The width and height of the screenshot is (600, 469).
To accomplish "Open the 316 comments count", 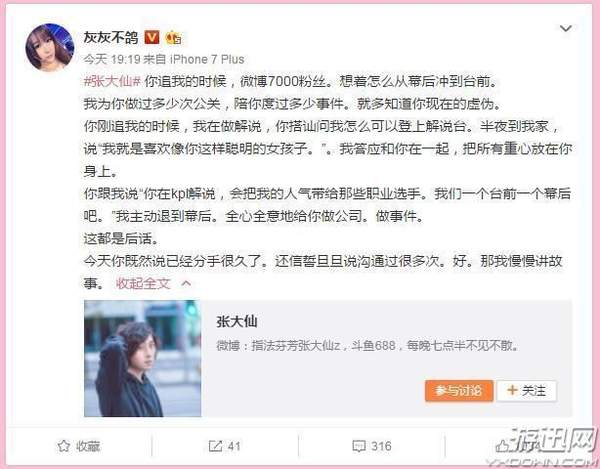I will tap(381, 446).
